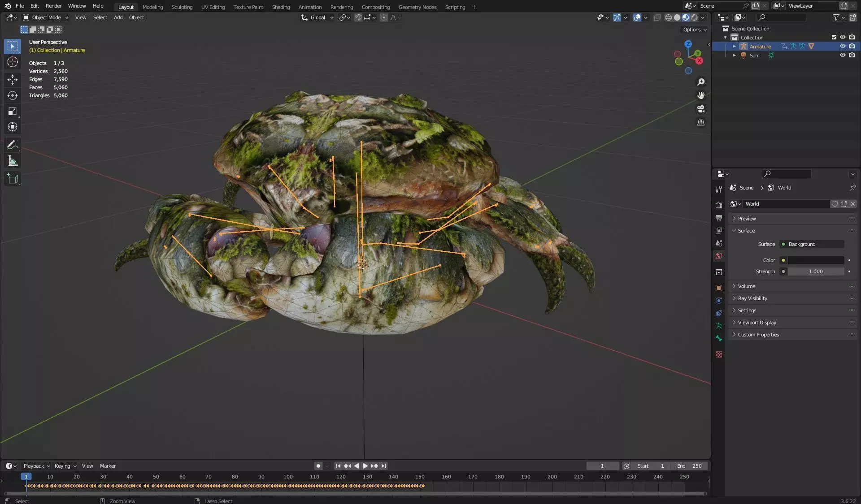Open the View Layer properties tab
This screenshot has width=861, height=504.
click(719, 230)
